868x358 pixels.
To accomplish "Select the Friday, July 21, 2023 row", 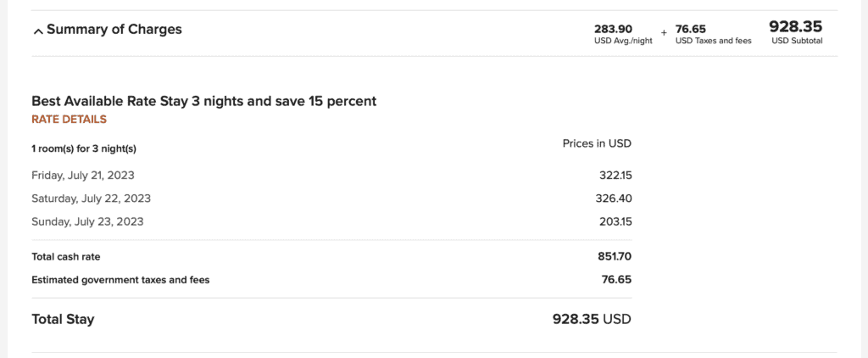I will coord(82,176).
